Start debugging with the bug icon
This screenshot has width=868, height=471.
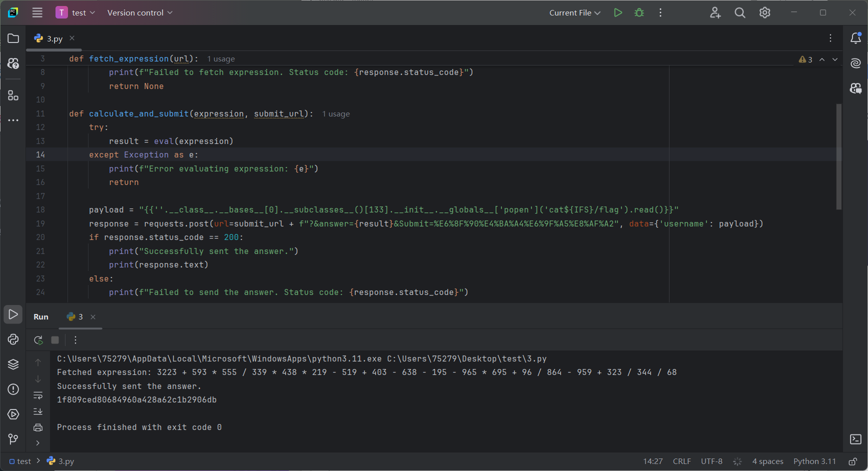click(639, 12)
